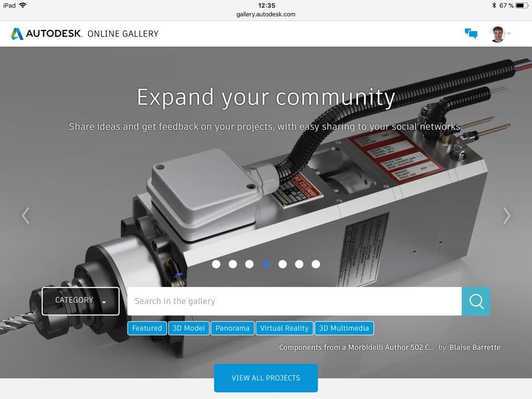Image resolution: width=532 pixels, height=399 pixels.
Task: Toggle the Panorama filter
Action: click(232, 328)
